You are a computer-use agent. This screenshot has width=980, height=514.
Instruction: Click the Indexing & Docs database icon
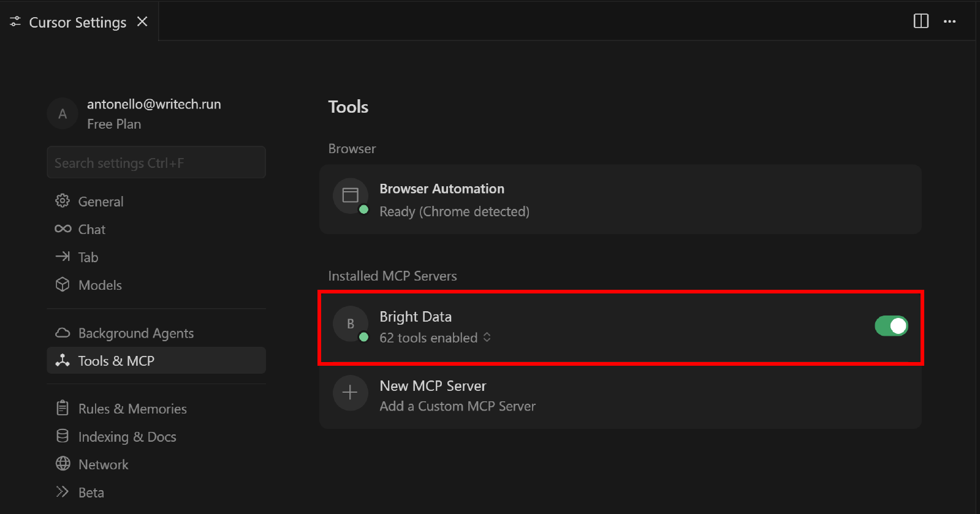63,436
